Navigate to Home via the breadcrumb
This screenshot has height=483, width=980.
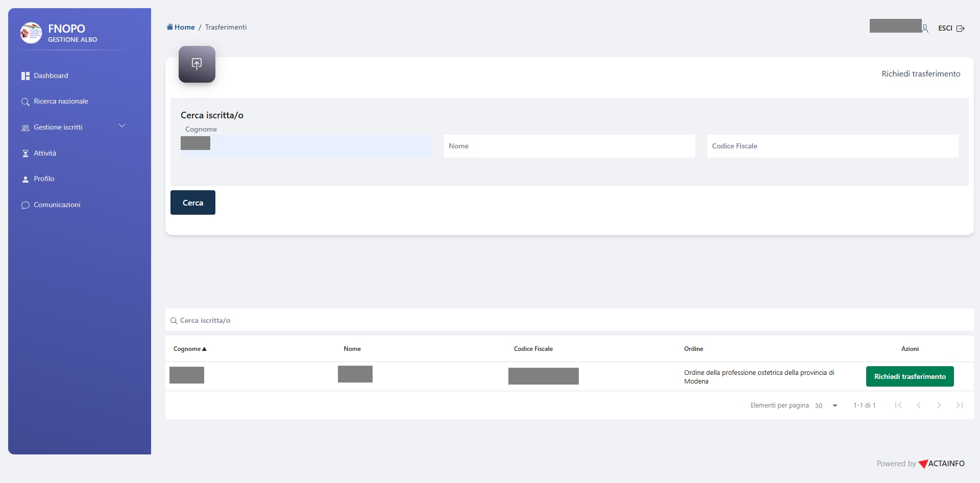pos(184,27)
